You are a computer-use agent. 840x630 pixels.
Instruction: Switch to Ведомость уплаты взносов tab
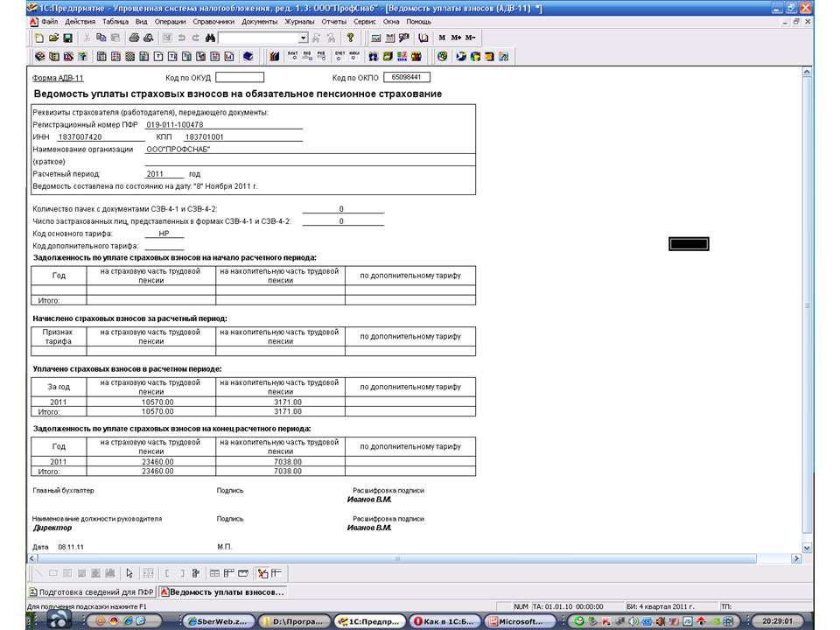click(x=222, y=592)
